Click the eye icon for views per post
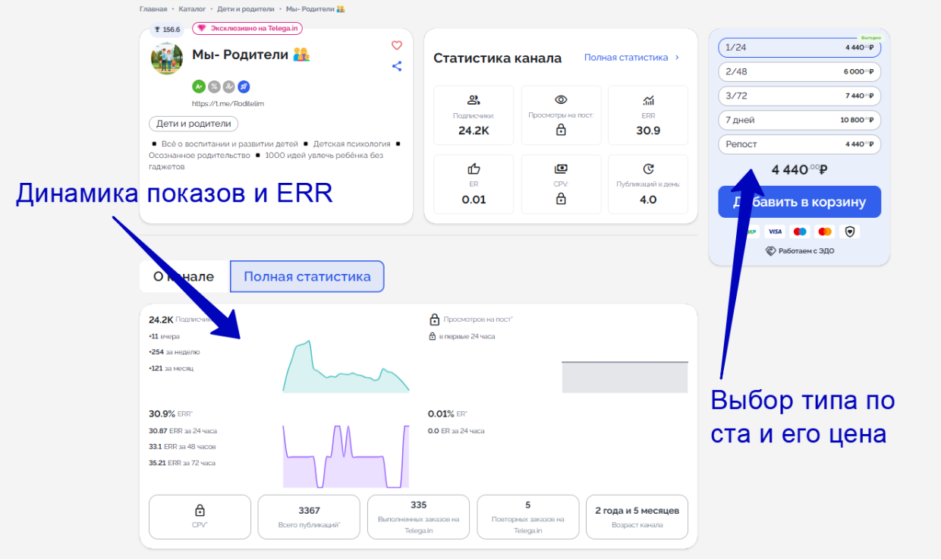941x560 pixels. 561,100
